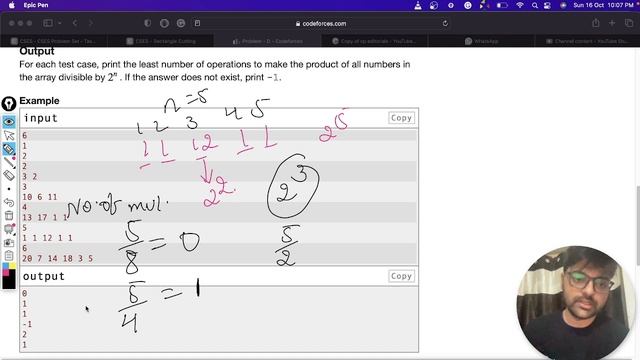Reload the page with the refresh icon
This screenshot has width=640, height=360.
445,23
